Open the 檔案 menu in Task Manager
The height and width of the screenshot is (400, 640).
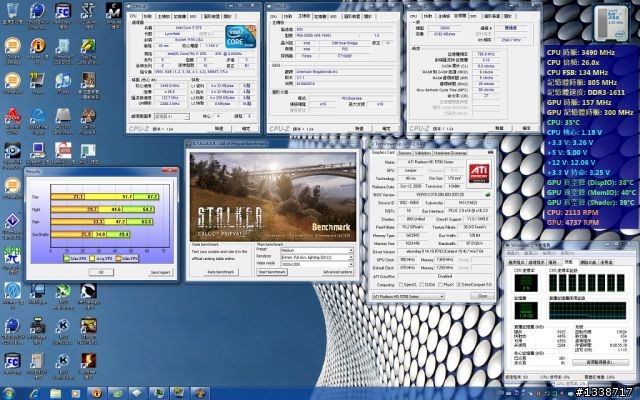(x=512, y=253)
